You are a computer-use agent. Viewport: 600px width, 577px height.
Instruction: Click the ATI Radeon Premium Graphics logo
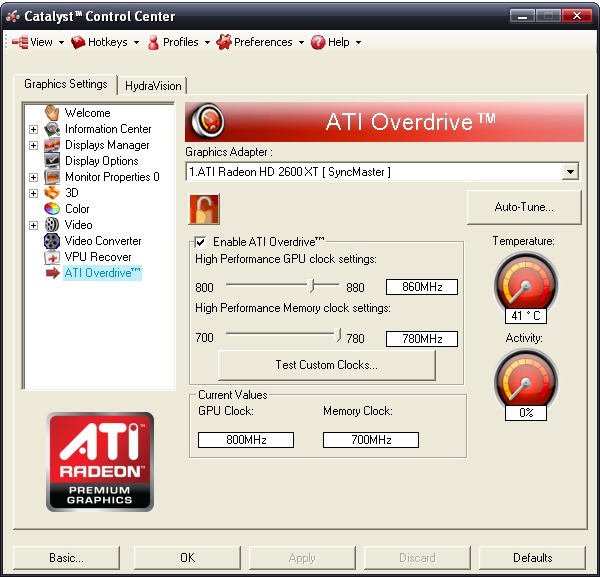100,461
